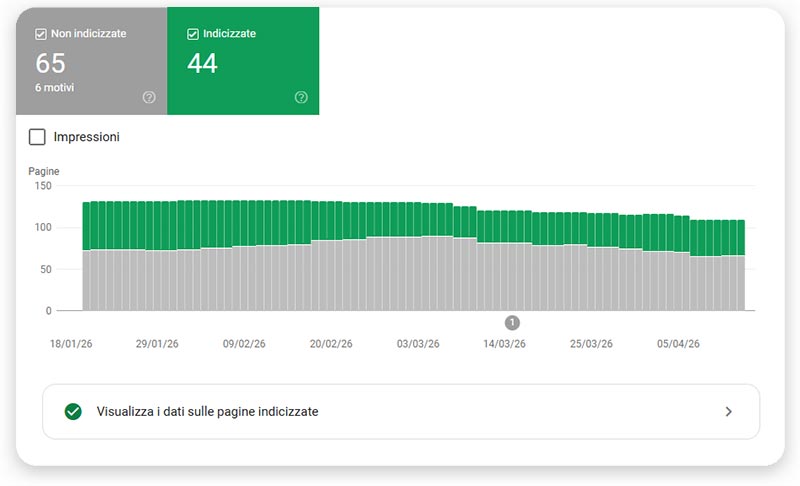Click the 09/02/26 date label

244,343
